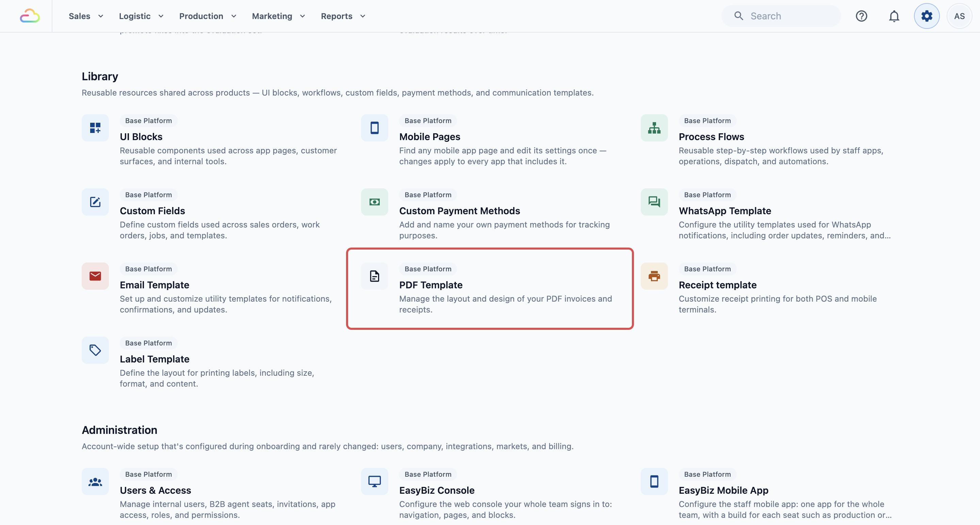Click the Mobile Pages phone icon
The image size is (980, 525).
[x=374, y=128]
